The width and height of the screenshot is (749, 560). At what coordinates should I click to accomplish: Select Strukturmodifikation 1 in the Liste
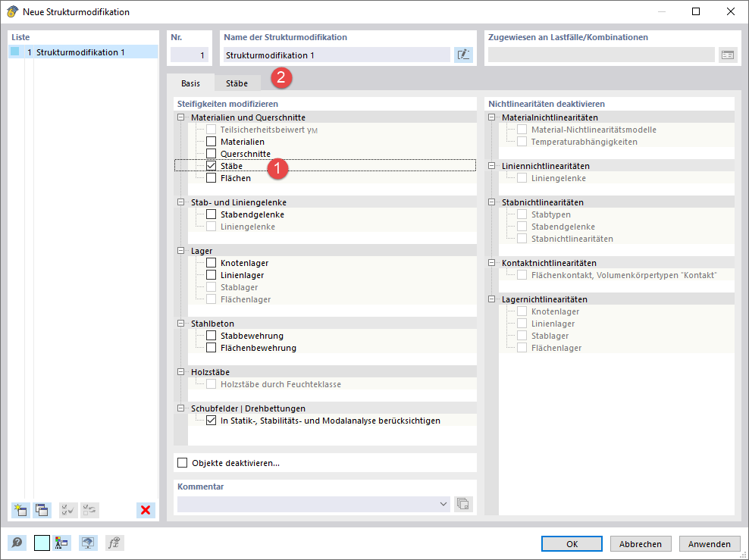pos(83,52)
